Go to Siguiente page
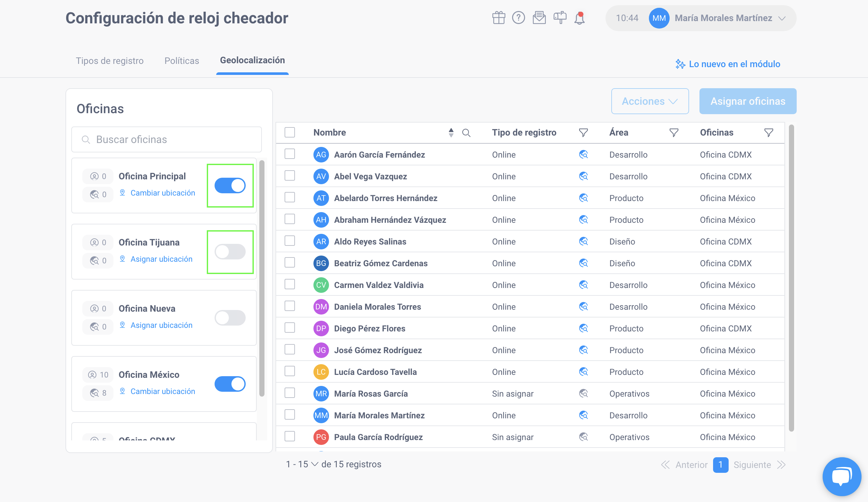Screen dimensions: 868x502 752,465
